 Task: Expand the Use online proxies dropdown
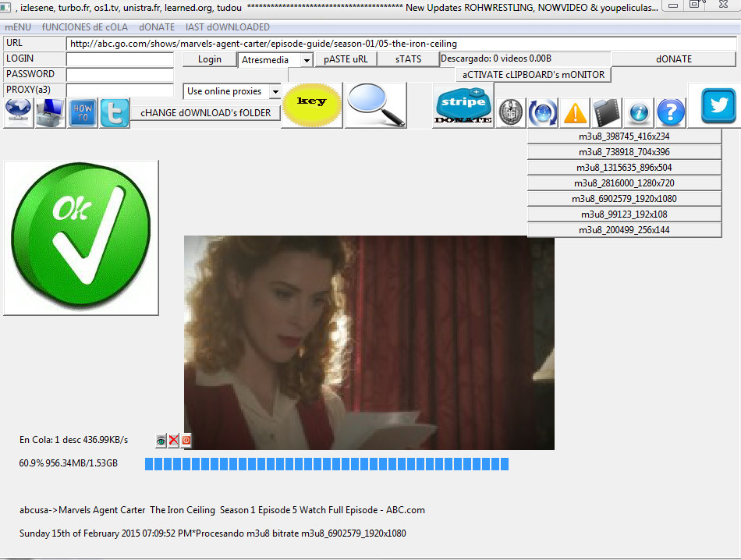[275, 91]
